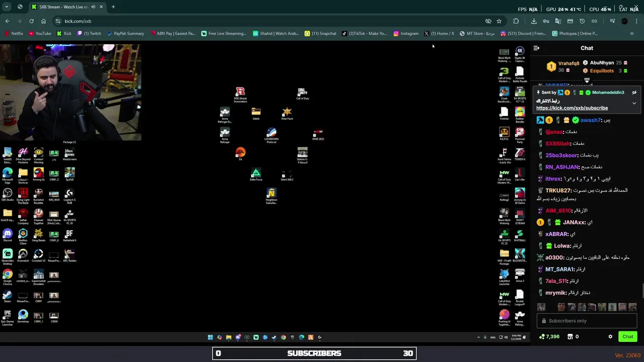Open the kick.com/sxb/subscribe link
The height and width of the screenshot is (362, 644).
[x=572, y=108]
